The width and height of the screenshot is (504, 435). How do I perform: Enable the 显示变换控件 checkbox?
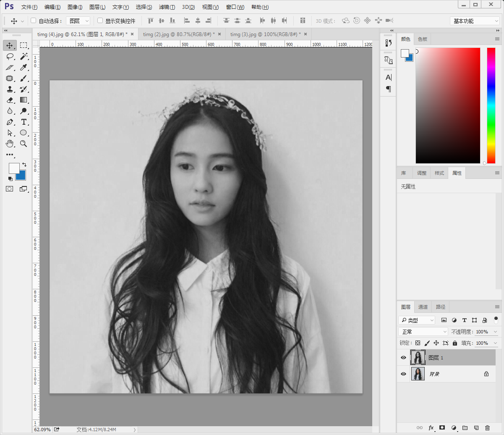coord(100,21)
